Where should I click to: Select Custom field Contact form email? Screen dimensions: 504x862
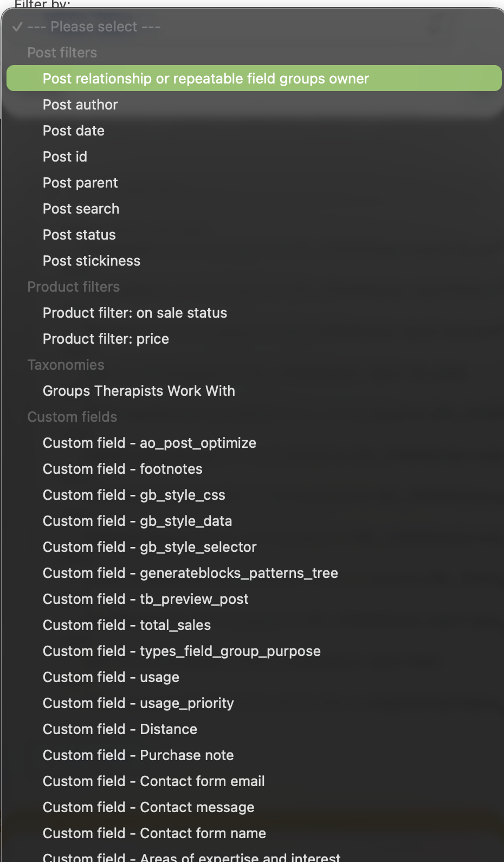(x=154, y=781)
